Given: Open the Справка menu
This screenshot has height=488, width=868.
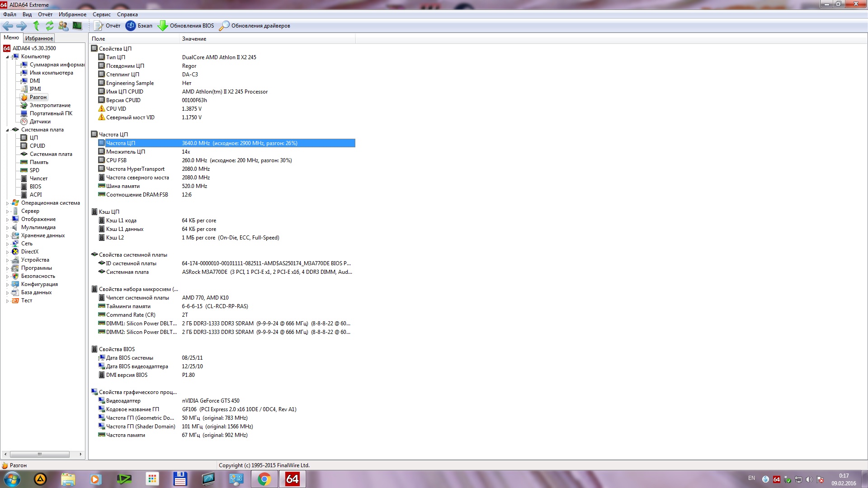Looking at the screenshot, I should coord(127,14).
